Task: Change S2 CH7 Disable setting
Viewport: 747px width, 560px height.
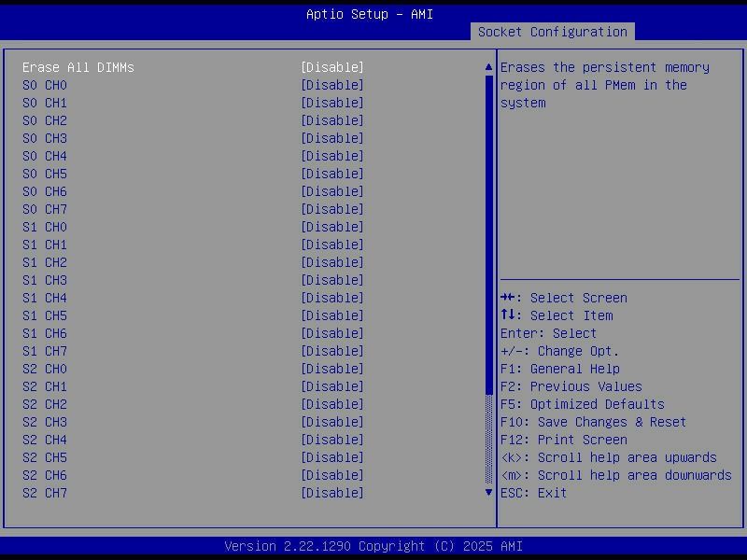Action: point(332,493)
